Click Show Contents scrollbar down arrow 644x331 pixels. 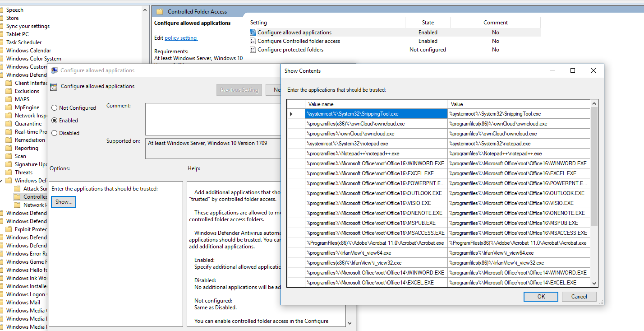tap(594, 283)
